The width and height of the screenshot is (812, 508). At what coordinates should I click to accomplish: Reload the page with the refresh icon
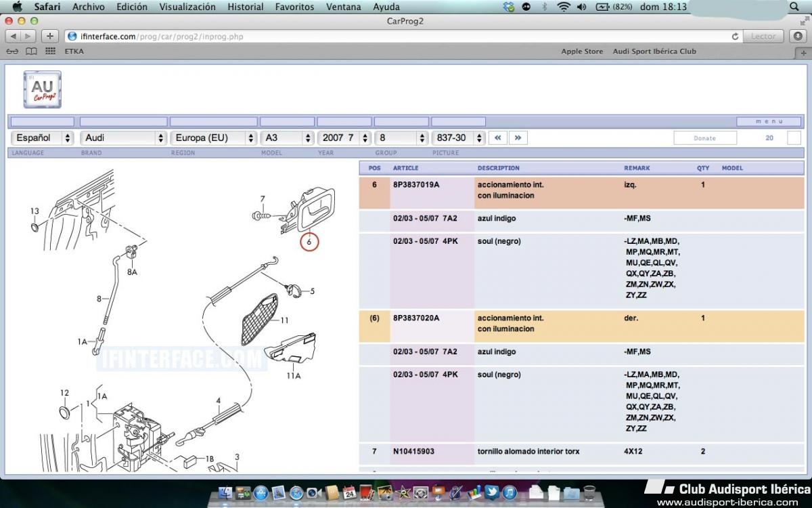point(735,37)
